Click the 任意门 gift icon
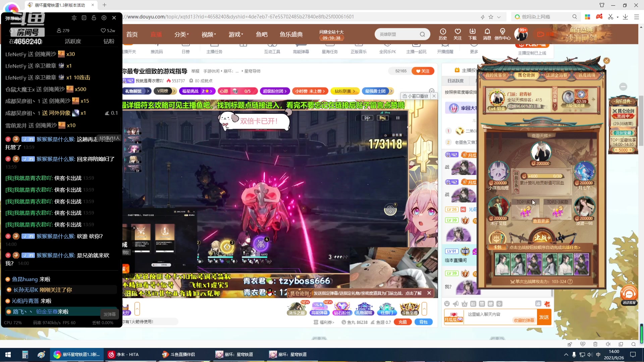The width and height of the screenshot is (644, 362). [387, 308]
